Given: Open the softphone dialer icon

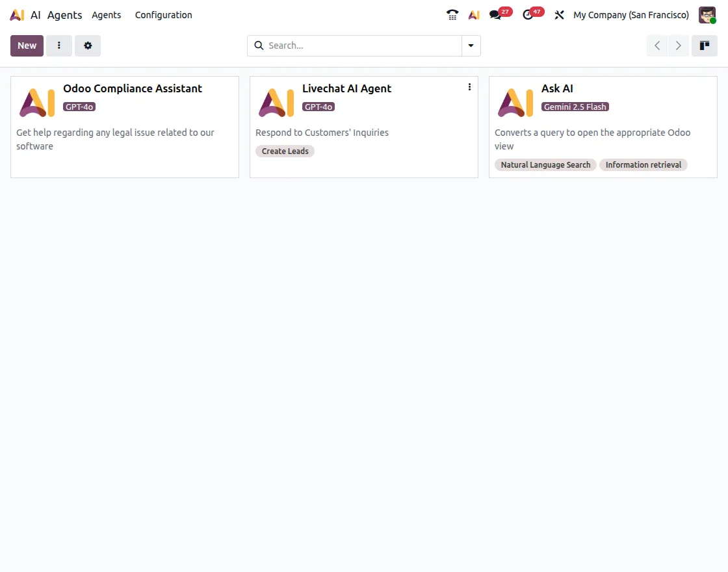Looking at the screenshot, I should (x=452, y=14).
